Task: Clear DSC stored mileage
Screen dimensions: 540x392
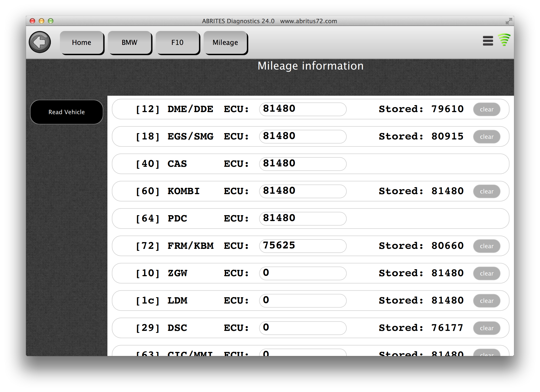Action: pos(486,328)
